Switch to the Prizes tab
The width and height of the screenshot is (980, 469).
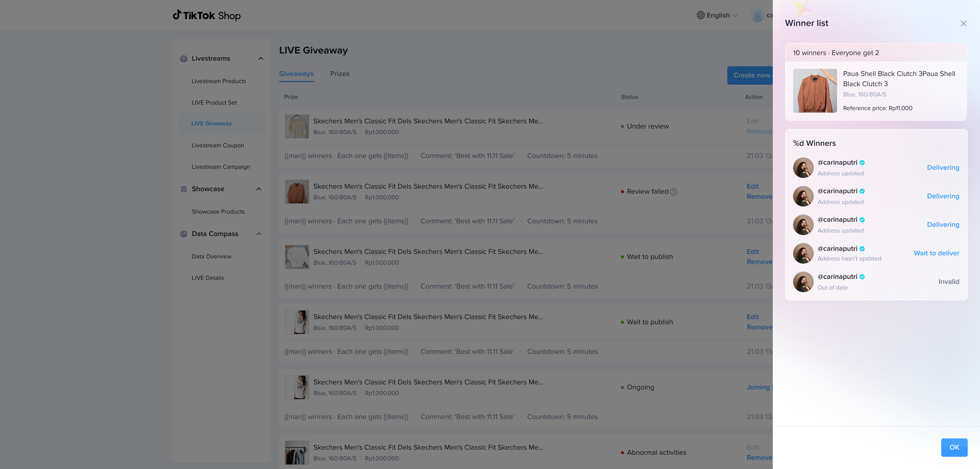pos(339,74)
